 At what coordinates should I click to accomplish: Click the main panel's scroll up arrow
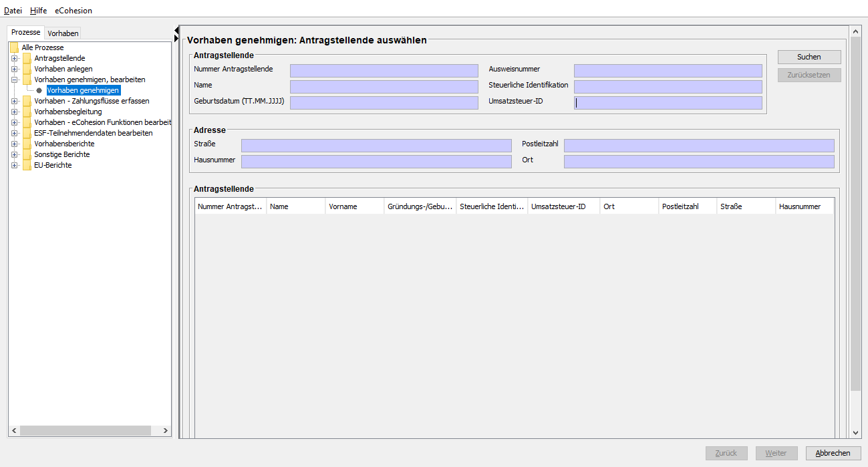pyautogui.click(x=856, y=31)
